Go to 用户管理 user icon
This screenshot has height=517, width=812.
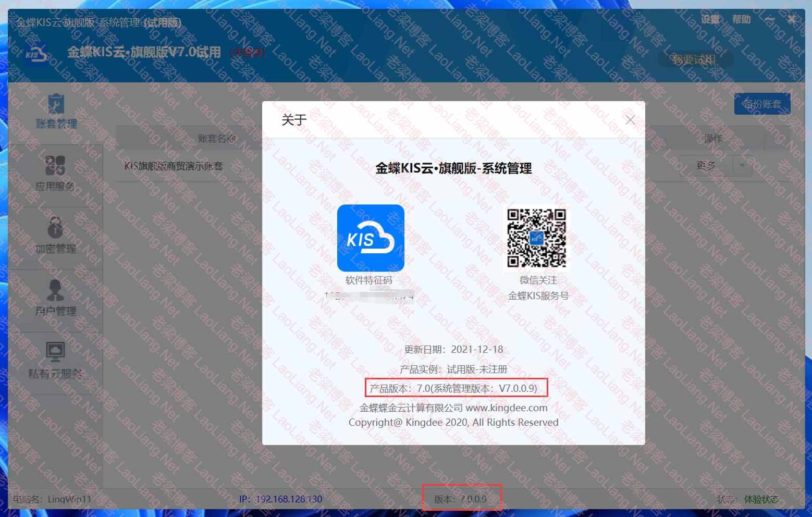[55, 290]
